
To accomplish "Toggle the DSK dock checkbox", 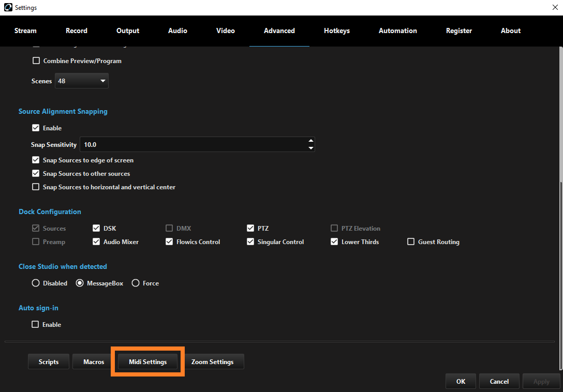I will 96,228.
